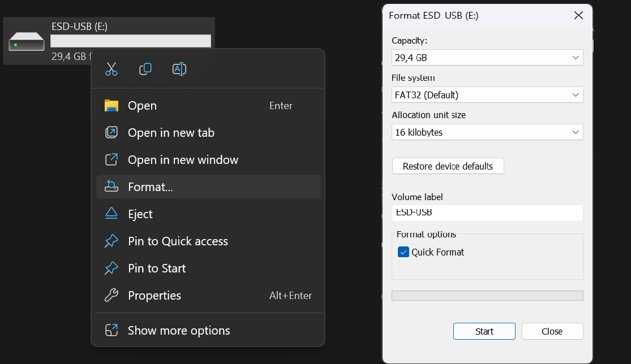
Task: Click the Rename icon in context menu
Action: (x=179, y=69)
